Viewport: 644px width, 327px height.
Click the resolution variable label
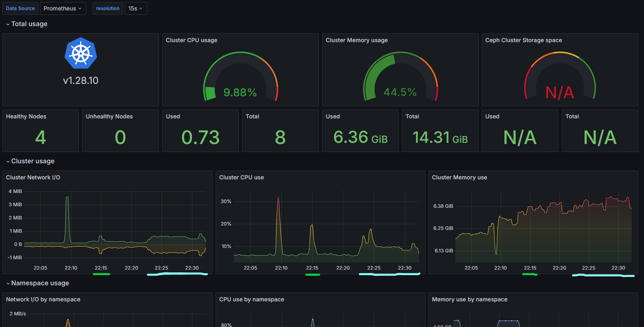coord(108,8)
